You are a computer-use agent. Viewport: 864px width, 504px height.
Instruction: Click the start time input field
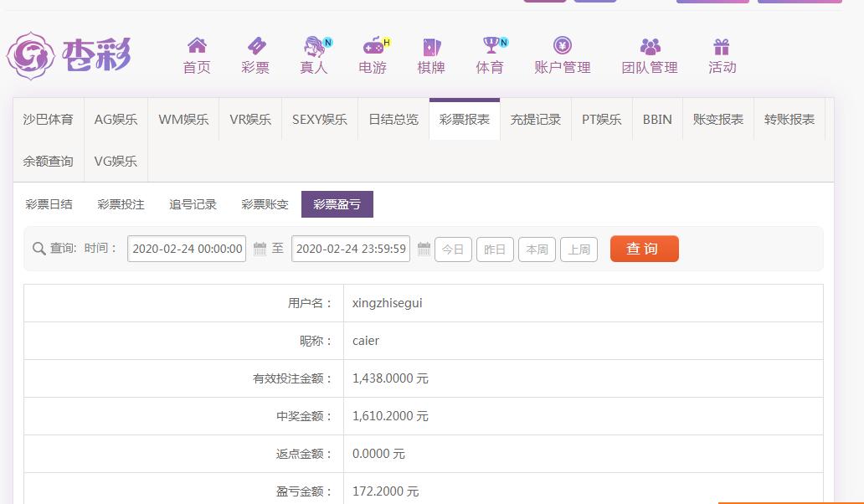point(187,249)
